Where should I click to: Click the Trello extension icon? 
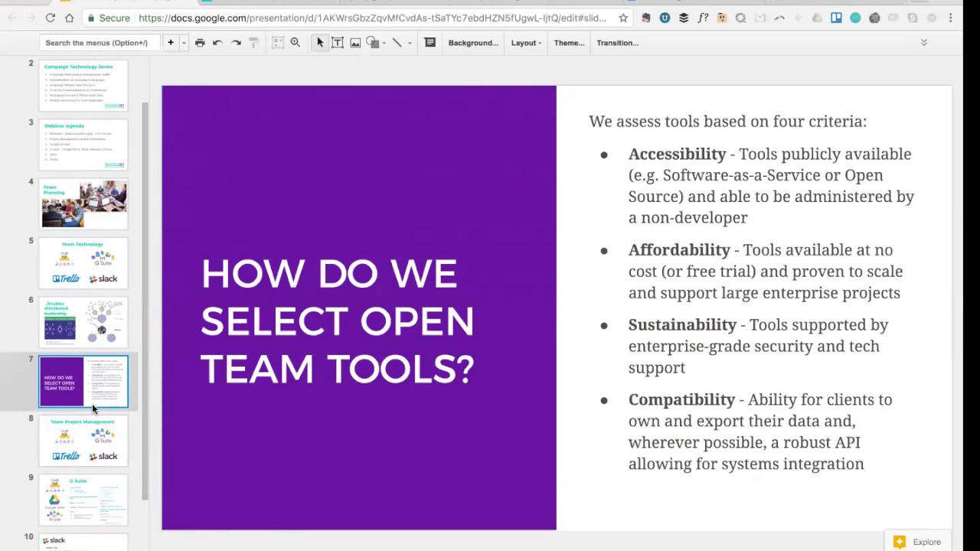click(x=836, y=18)
